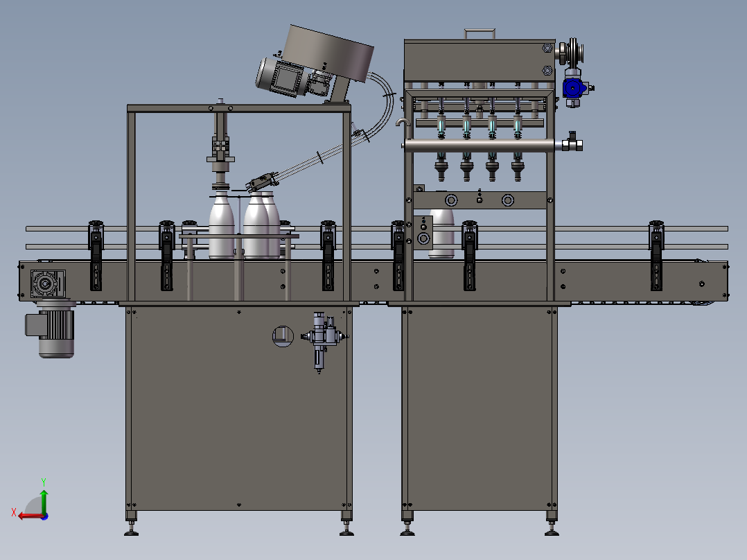The width and height of the screenshot is (747, 560).
Task: Select the bottle directly under the capping head
Action: coord(222,225)
